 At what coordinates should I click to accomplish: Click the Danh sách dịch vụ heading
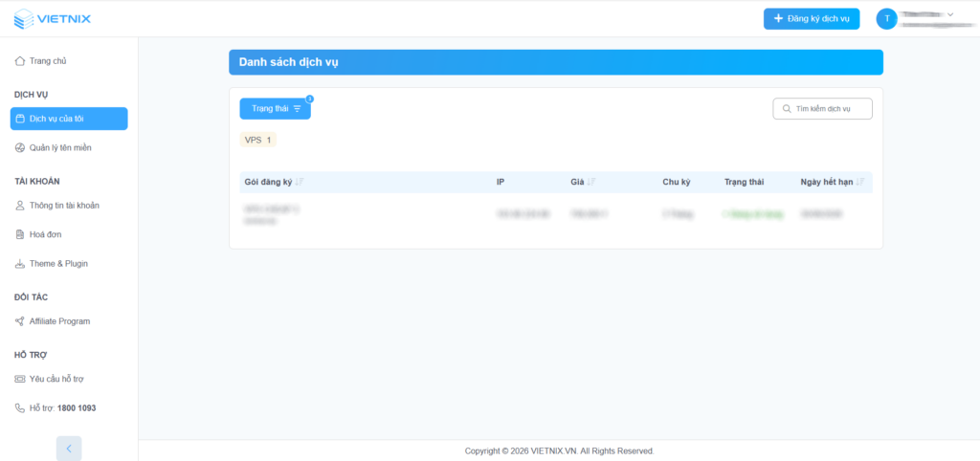pos(289,62)
